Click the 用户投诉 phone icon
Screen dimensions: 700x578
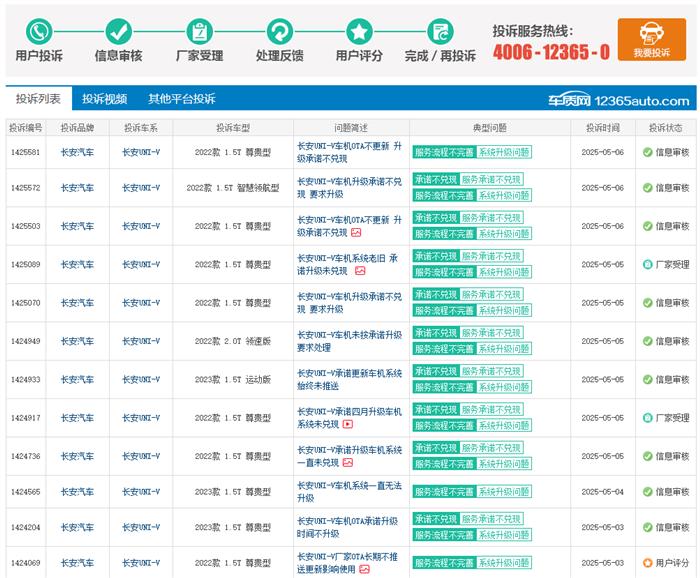click(x=39, y=32)
